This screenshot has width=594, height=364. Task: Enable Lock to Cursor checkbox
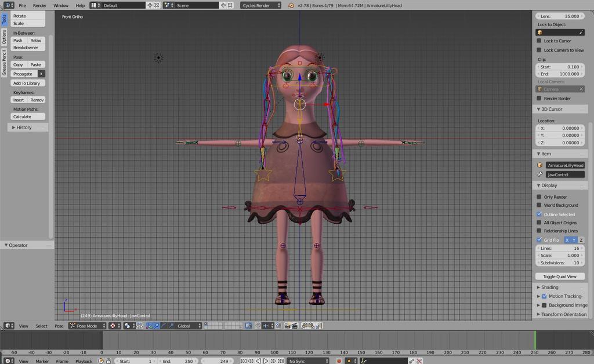pyautogui.click(x=539, y=41)
